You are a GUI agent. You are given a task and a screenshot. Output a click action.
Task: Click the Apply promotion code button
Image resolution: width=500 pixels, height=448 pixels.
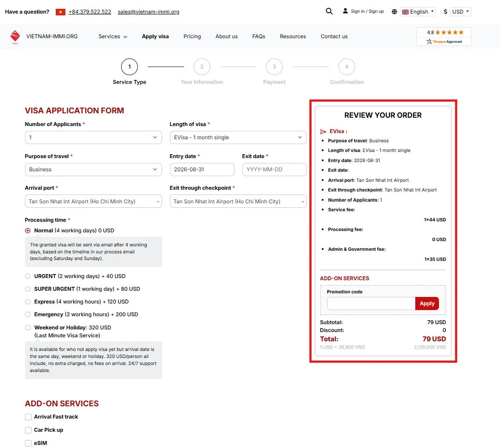[x=427, y=303]
